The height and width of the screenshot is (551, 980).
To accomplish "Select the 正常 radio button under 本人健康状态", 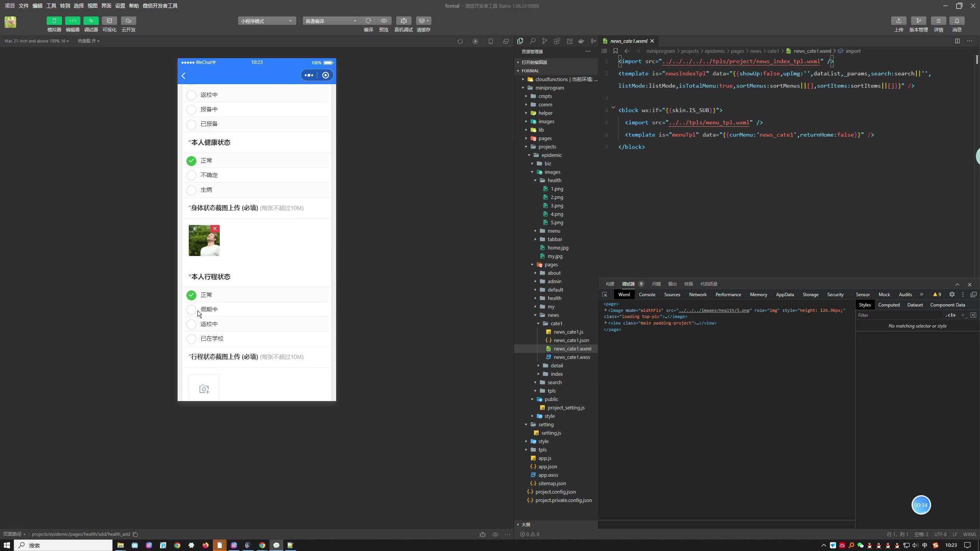I will (x=192, y=160).
